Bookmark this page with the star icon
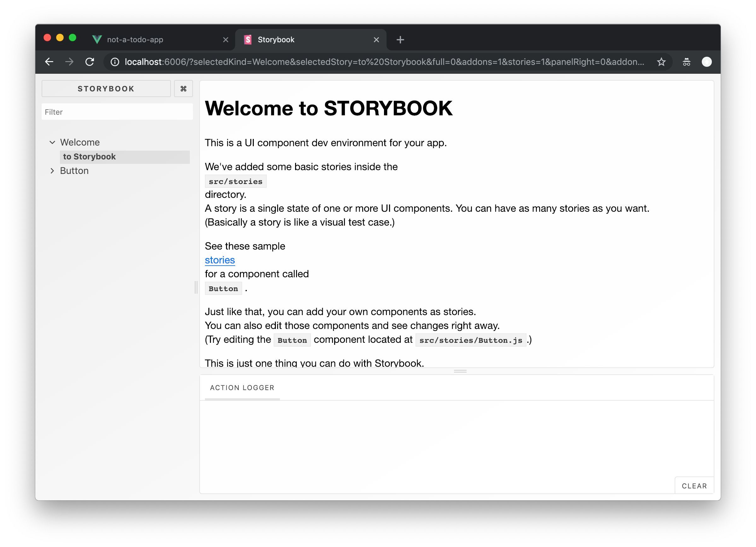Image resolution: width=756 pixels, height=547 pixels. point(661,62)
